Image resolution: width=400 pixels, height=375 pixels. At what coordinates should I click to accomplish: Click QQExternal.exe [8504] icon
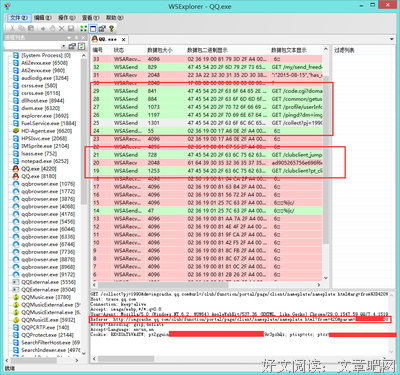point(16,290)
